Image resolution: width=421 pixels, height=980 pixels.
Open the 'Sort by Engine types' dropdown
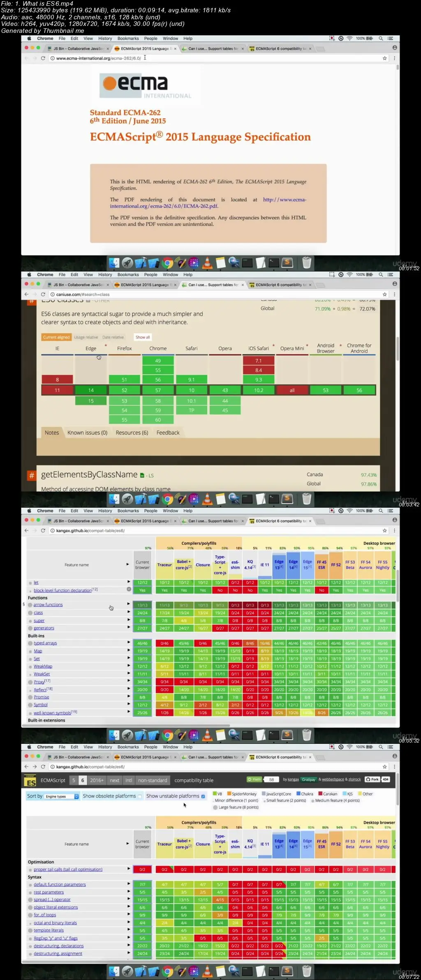click(62, 796)
